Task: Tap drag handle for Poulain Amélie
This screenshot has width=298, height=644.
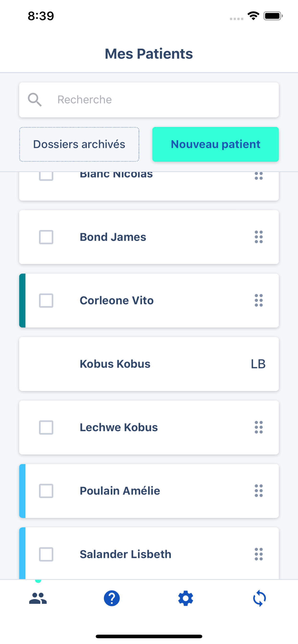Action: [x=258, y=491]
